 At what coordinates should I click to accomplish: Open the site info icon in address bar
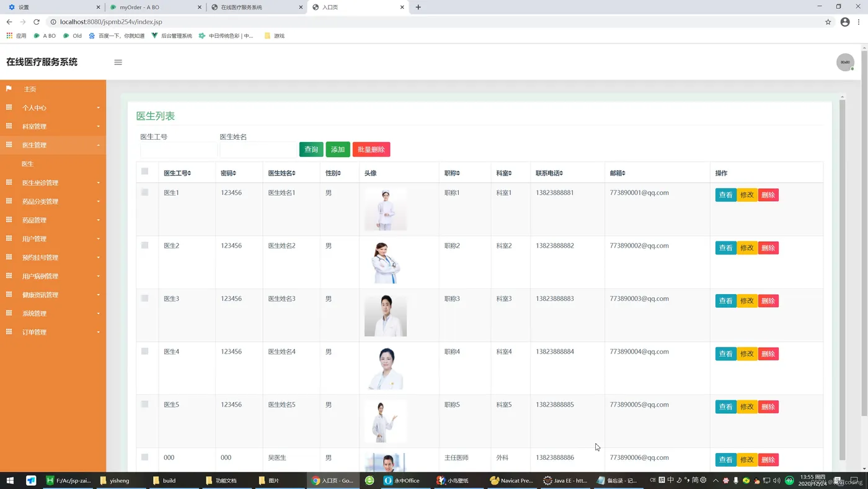[x=53, y=22]
